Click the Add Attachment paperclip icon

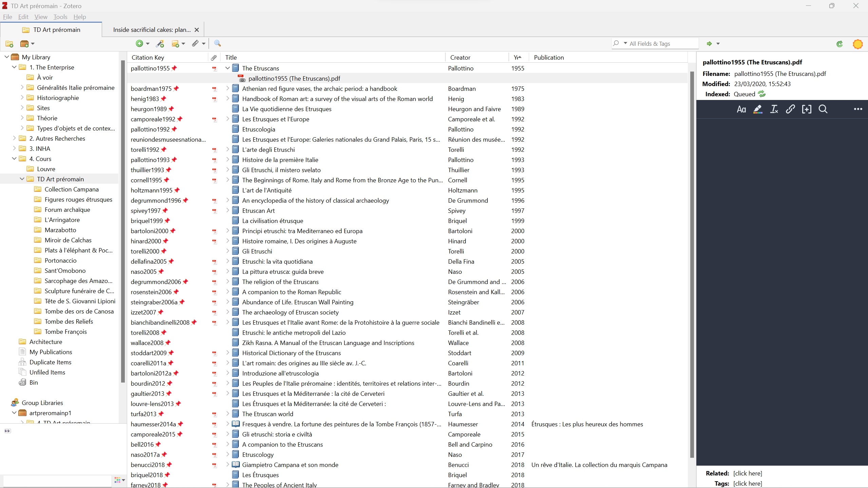pos(195,43)
